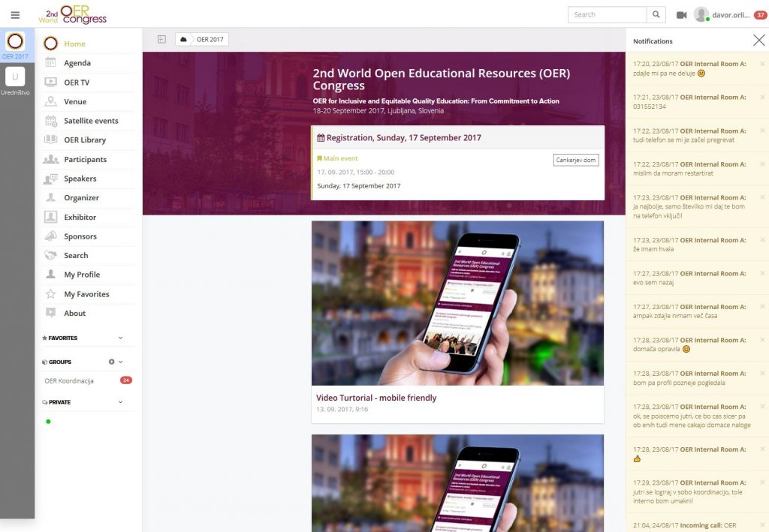Click the Participants group icon
Viewport: 769px width, 532px height.
click(50, 159)
